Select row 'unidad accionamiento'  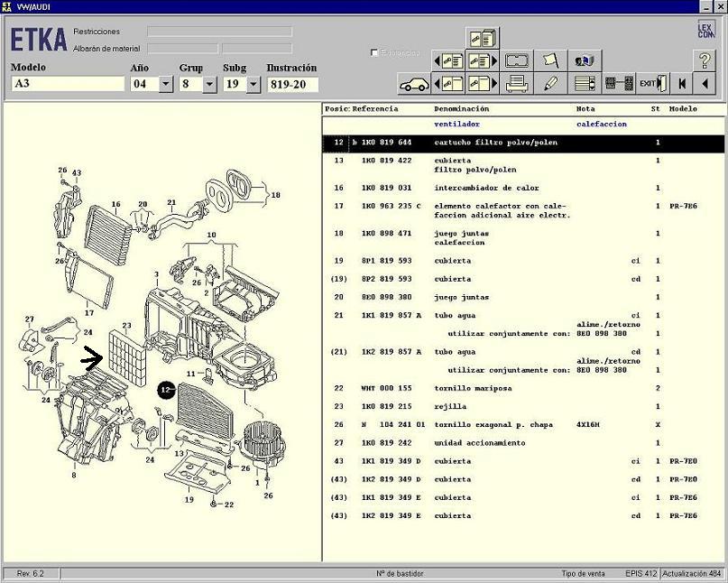tap(523, 443)
